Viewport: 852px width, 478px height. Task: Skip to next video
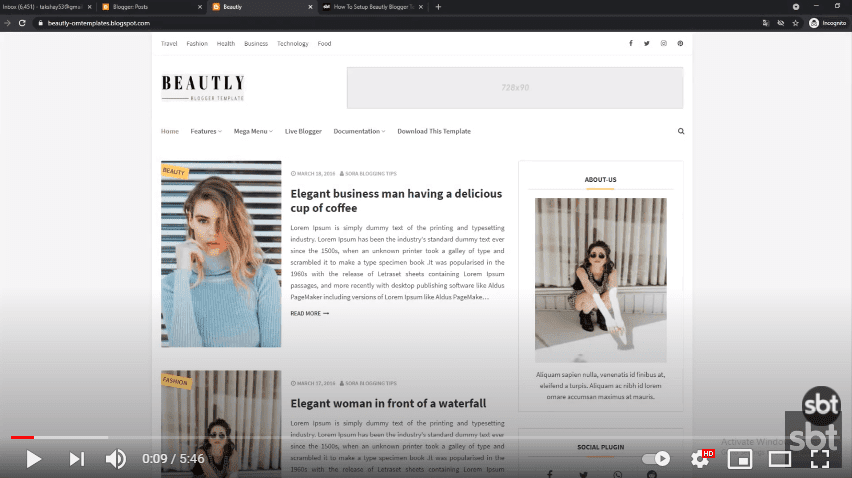tap(77, 459)
